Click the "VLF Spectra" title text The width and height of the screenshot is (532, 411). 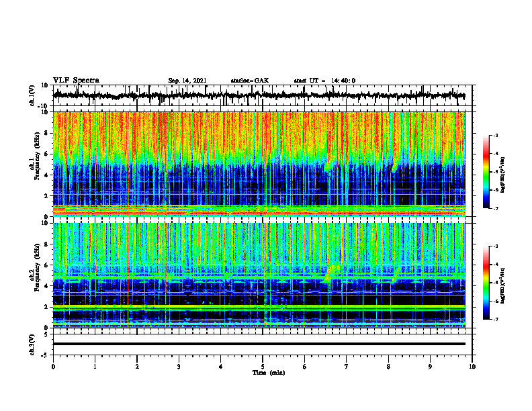(76, 81)
